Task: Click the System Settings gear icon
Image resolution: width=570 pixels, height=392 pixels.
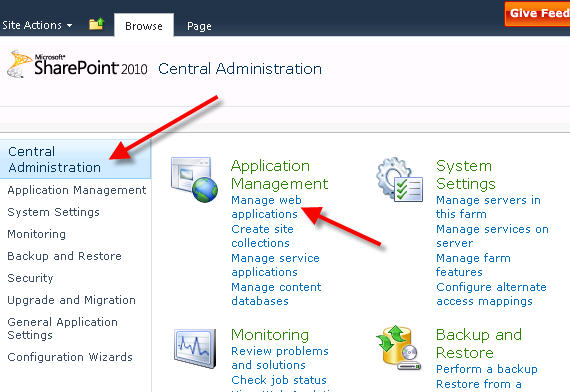Action: click(x=400, y=179)
